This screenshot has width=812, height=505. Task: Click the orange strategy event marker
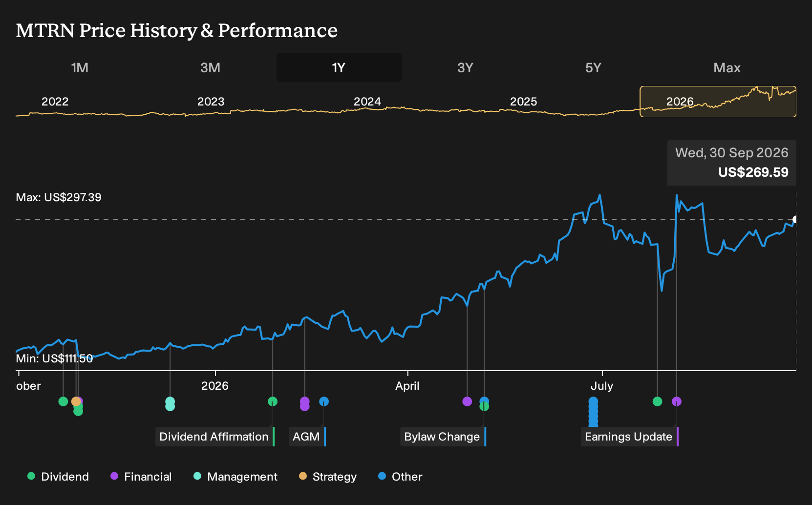pyautogui.click(x=76, y=401)
